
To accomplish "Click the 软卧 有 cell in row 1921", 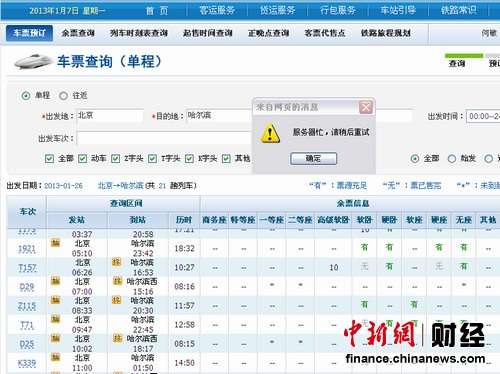I will pos(364,248).
